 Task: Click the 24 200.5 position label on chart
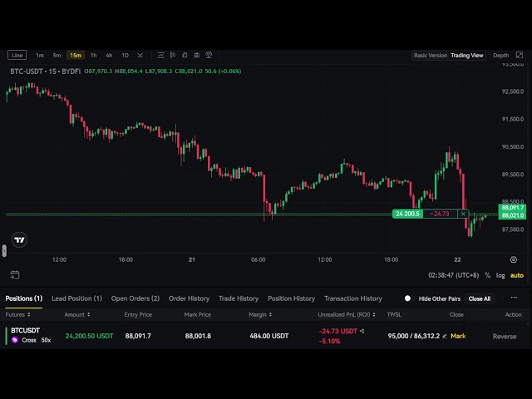[407, 214]
